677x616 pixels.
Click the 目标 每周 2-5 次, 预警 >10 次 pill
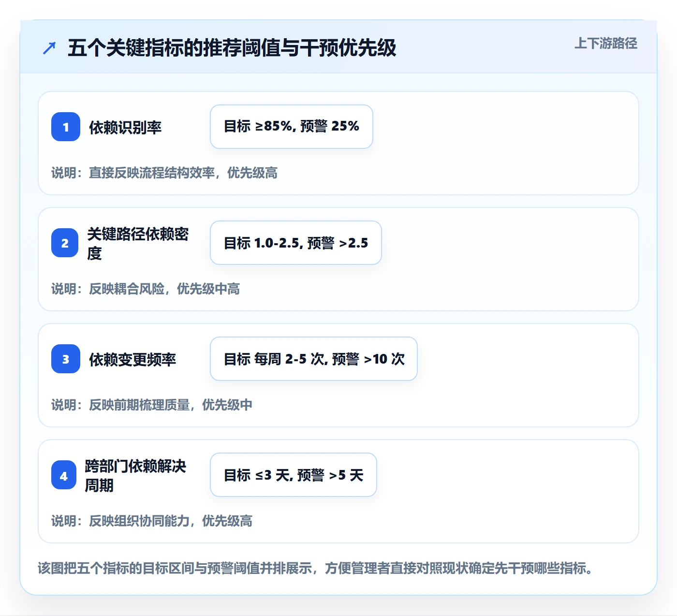tap(314, 359)
